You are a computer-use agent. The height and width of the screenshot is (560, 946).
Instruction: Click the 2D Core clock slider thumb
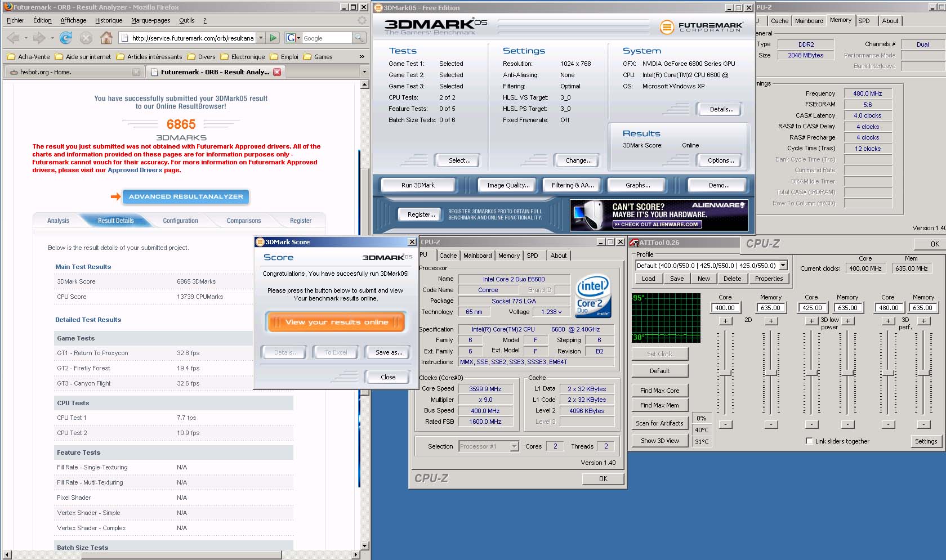[725, 373]
